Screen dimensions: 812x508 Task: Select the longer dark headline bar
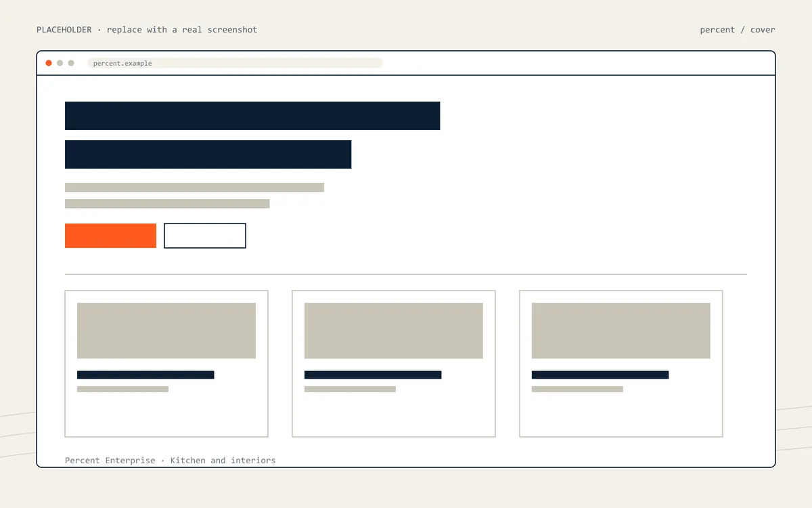(252, 116)
